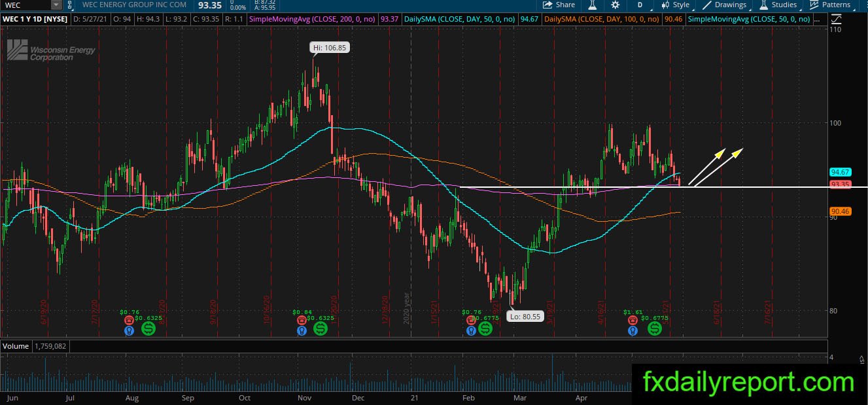Click the Volume subgraph label
This screenshot has width=868, height=405.
[15, 345]
